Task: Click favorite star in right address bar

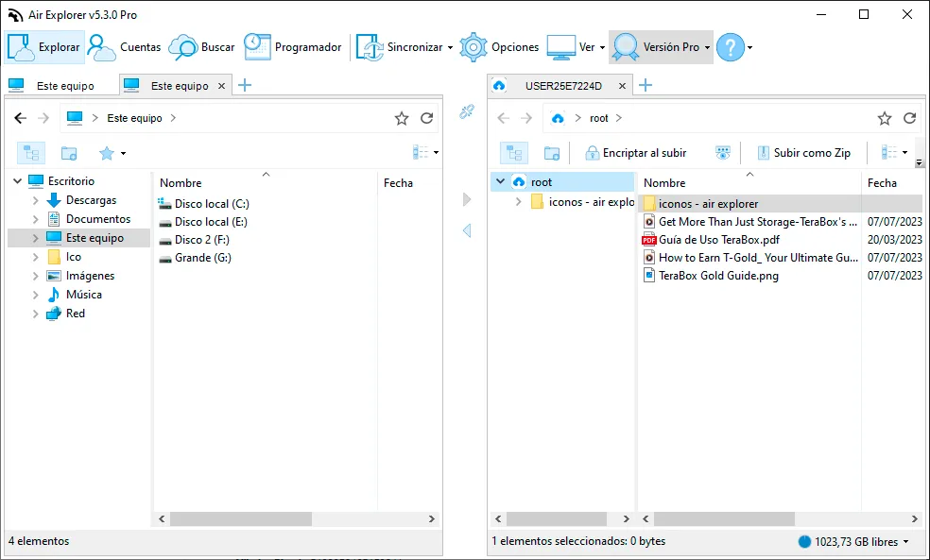Action: [x=885, y=119]
